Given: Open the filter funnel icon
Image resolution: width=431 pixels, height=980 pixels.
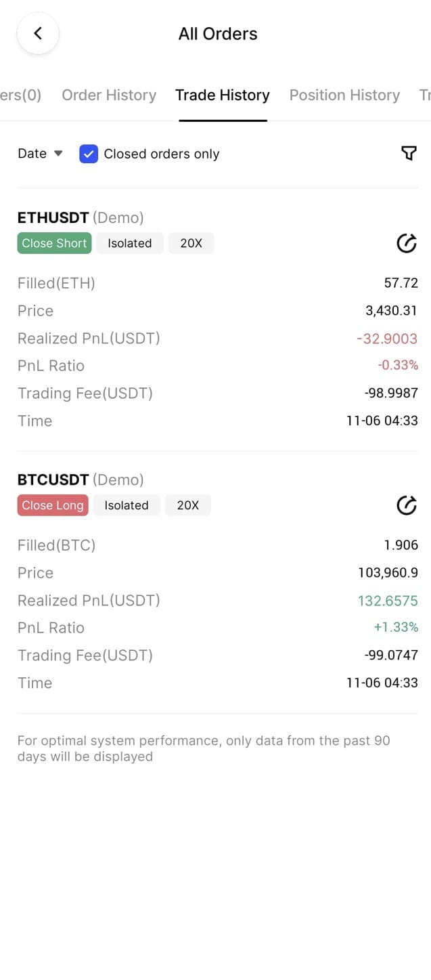Looking at the screenshot, I should coord(408,154).
